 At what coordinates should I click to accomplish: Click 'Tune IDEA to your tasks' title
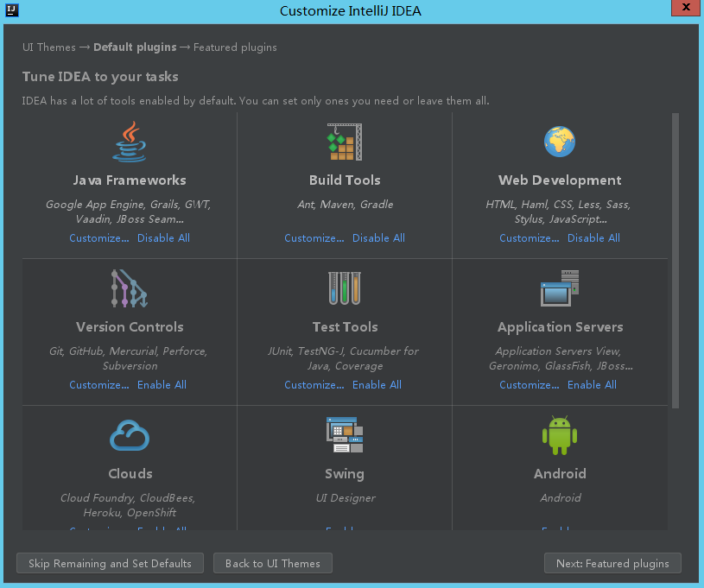(x=100, y=77)
